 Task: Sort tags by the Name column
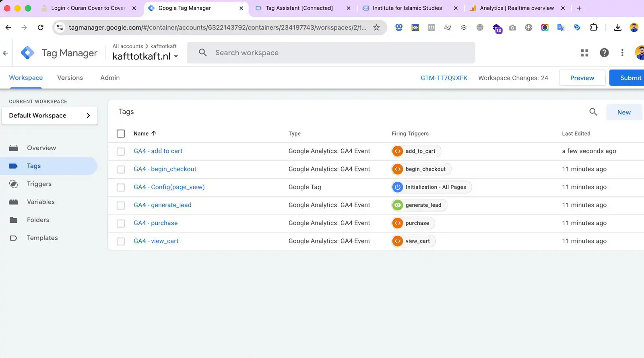(x=145, y=134)
